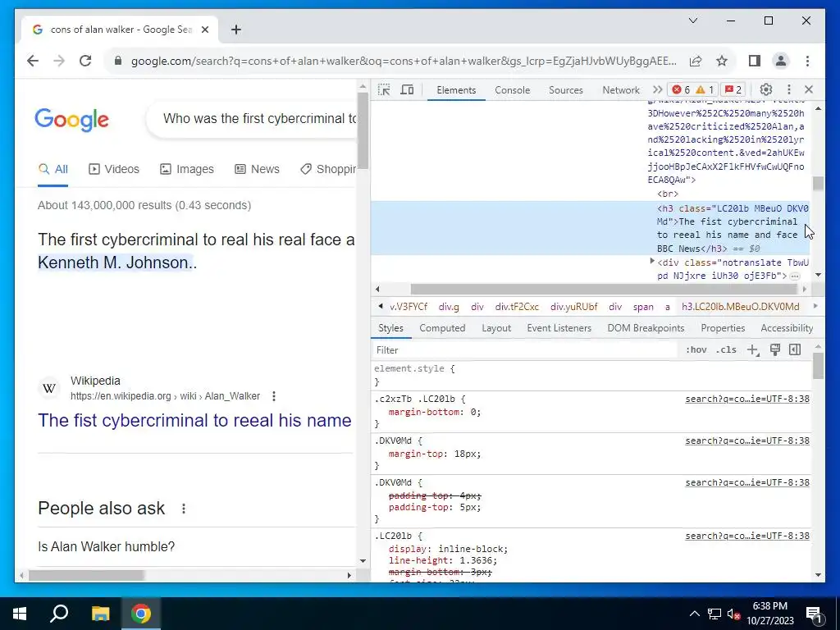840x630 pixels.
Task: Reload the Google search page
Action: pos(85,61)
